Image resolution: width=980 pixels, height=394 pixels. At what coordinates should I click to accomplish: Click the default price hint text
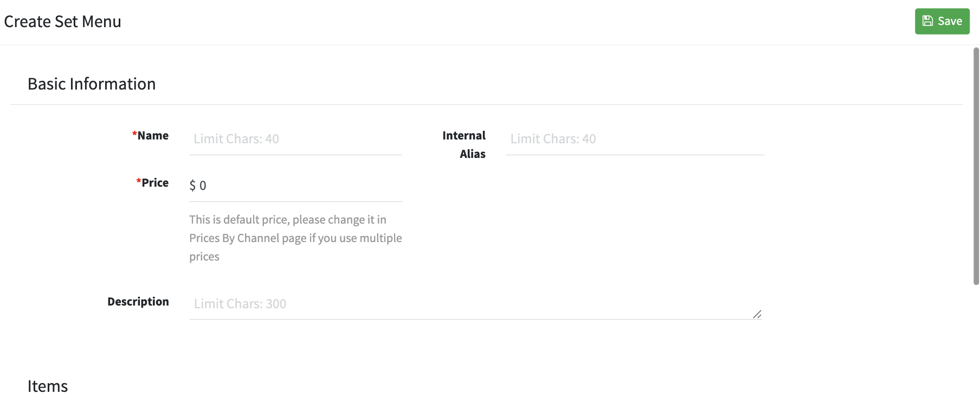[x=295, y=238]
